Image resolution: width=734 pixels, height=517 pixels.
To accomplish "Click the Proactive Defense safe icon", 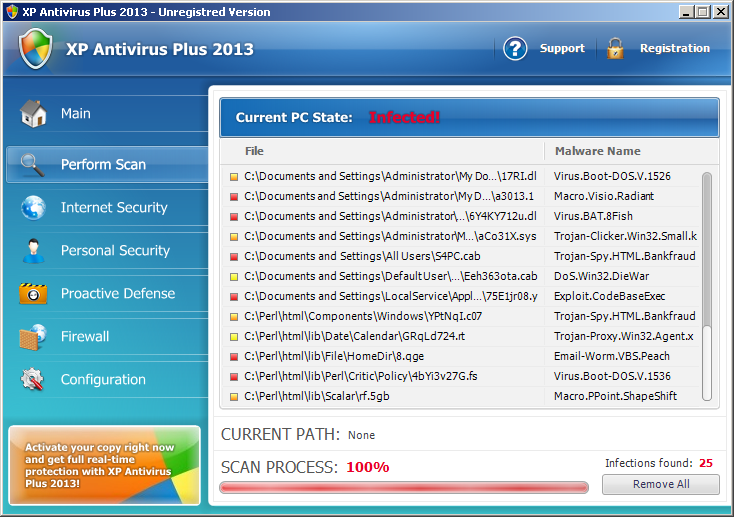I will tap(33, 293).
